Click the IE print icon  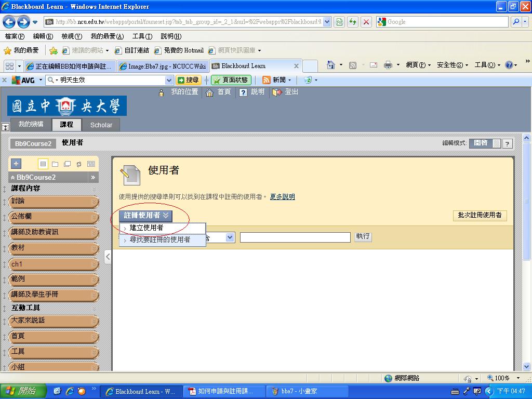coord(388,65)
